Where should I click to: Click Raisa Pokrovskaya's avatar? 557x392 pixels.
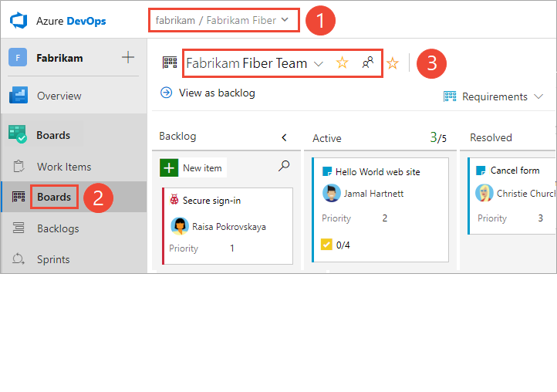[x=180, y=226]
